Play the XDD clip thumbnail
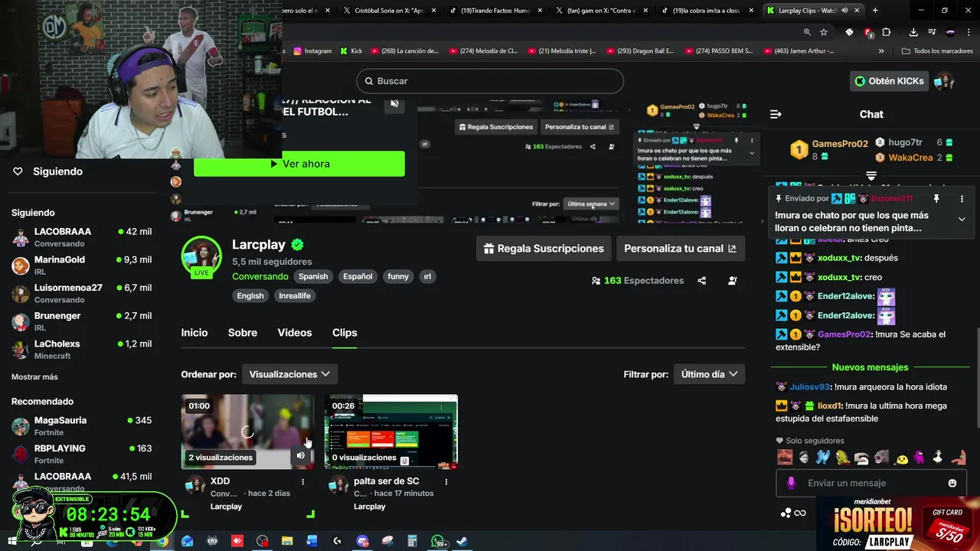This screenshot has height=551, width=980. tap(247, 432)
